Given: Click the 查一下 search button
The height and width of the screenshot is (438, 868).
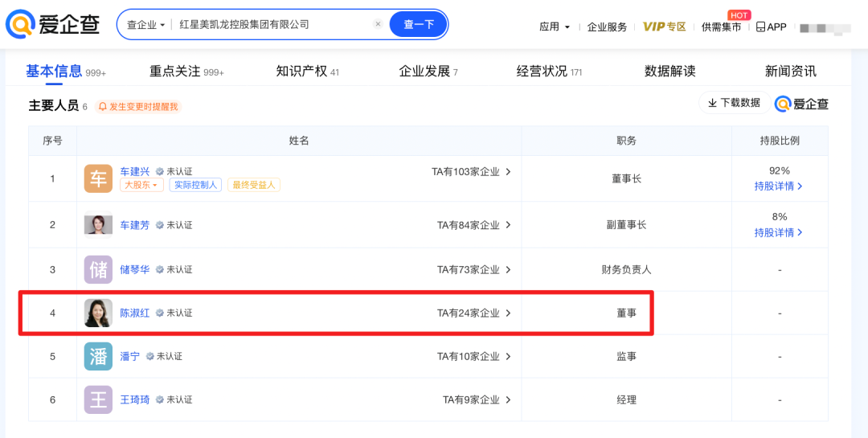Looking at the screenshot, I should pos(419,24).
